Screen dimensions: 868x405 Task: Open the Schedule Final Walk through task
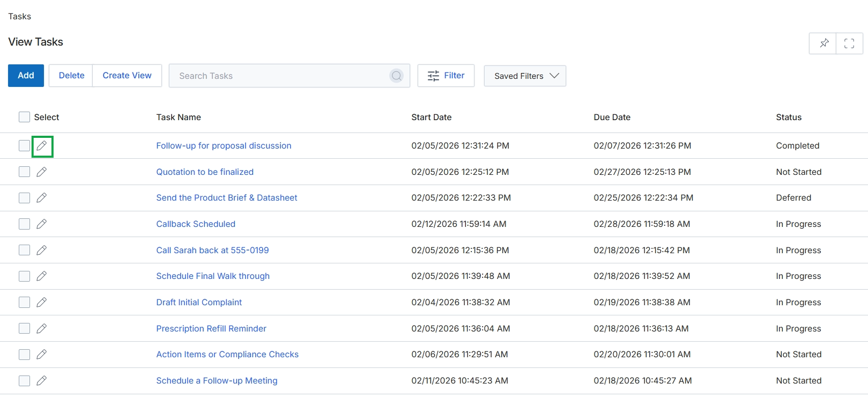pyautogui.click(x=213, y=276)
